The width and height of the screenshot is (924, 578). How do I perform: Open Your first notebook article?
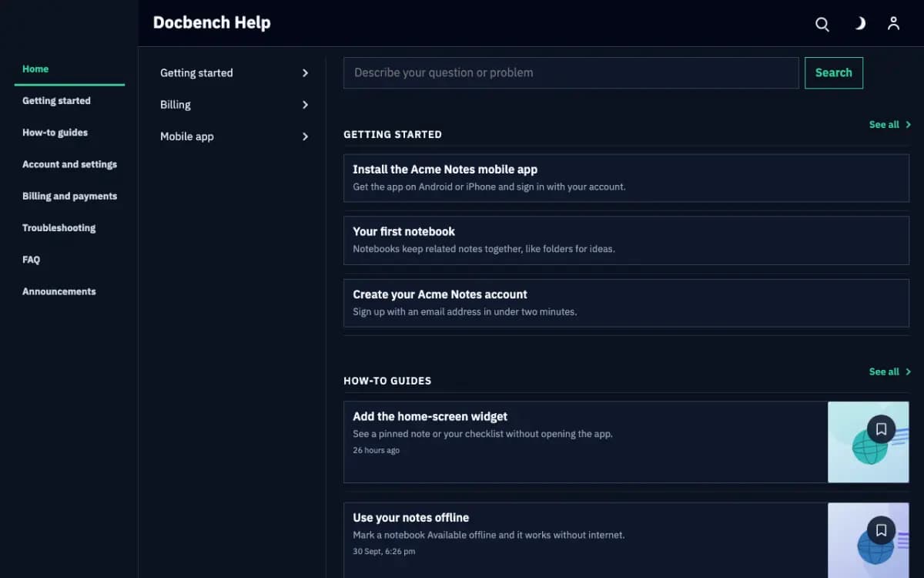click(x=626, y=240)
